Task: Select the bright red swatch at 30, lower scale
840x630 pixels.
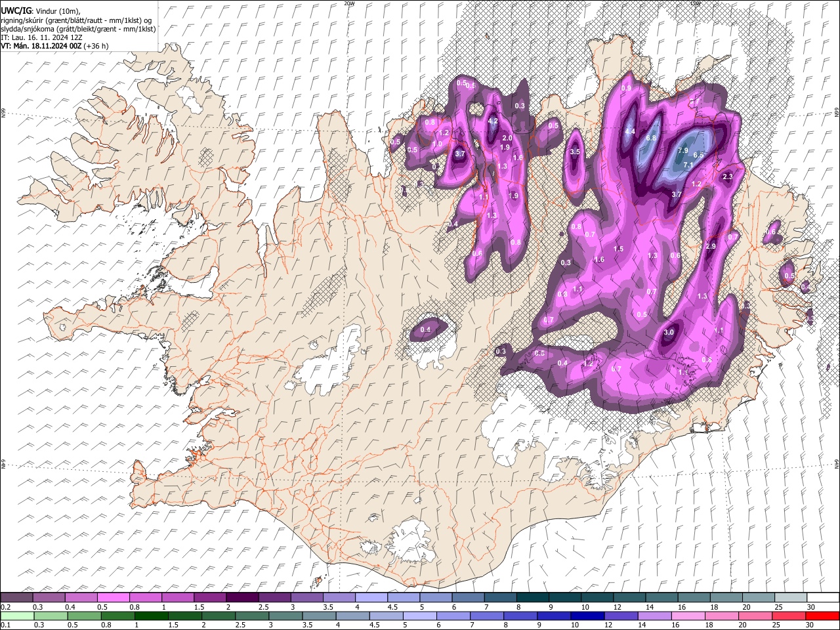Action: 822,616
